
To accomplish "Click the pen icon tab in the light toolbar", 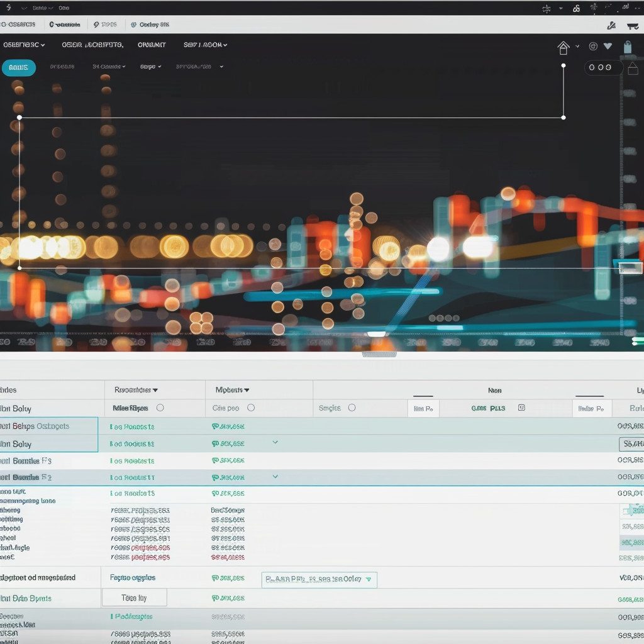I will [105, 25].
